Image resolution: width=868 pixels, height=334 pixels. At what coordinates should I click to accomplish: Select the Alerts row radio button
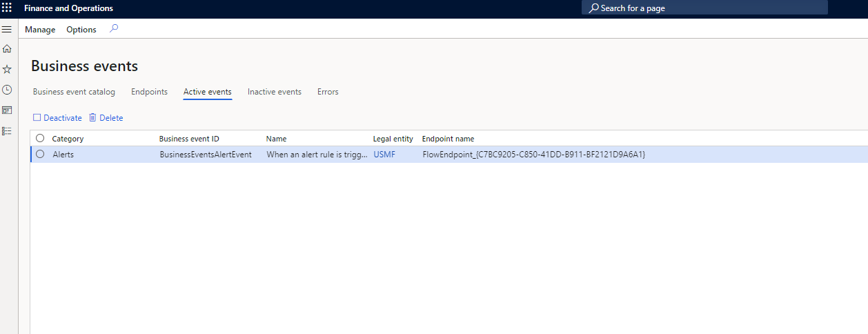coord(40,154)
